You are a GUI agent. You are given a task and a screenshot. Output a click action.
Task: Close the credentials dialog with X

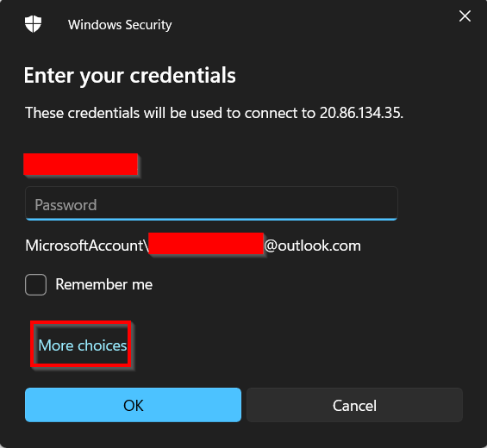(465, 16)
